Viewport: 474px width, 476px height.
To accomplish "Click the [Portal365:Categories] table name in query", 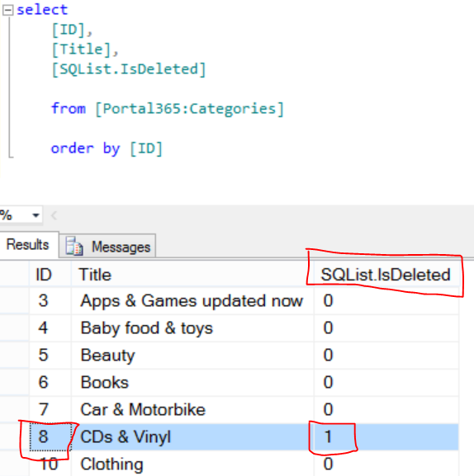I will pos(189,109).
